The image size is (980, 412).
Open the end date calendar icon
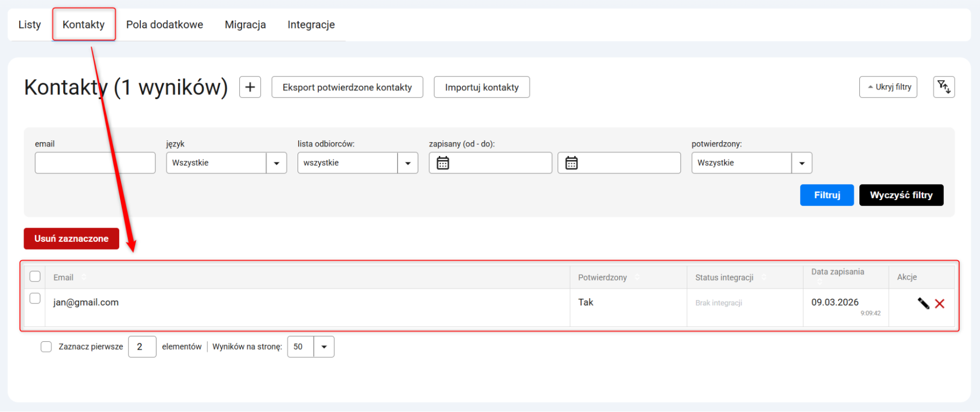pos(572,163)
